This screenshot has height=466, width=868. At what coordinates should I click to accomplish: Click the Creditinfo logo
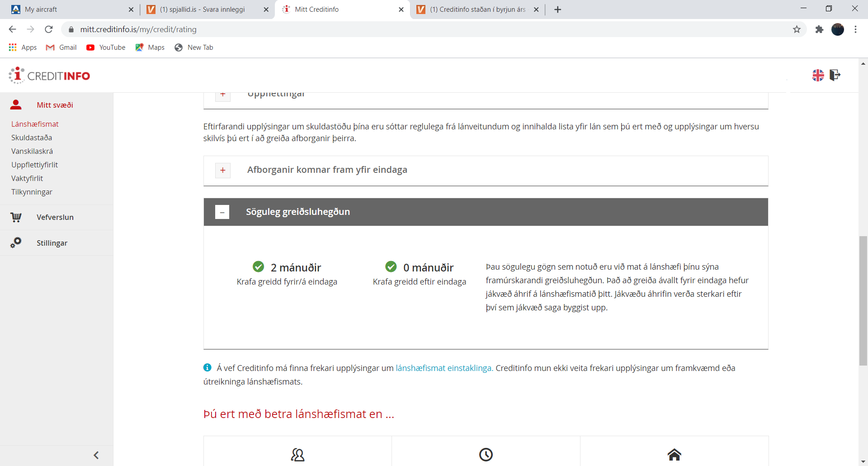pos(50,76)
